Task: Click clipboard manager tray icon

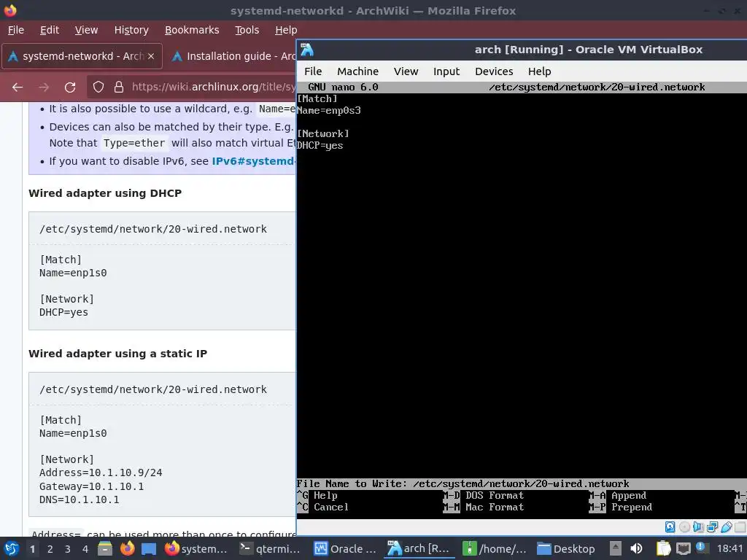Action: point(663,548)
